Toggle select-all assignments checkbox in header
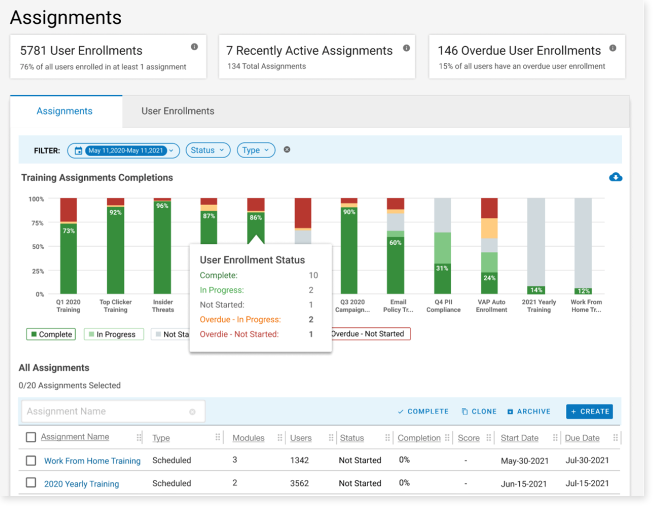Image resolution: width=657 pixels, height=510 pixels. (x=31, y=437)
